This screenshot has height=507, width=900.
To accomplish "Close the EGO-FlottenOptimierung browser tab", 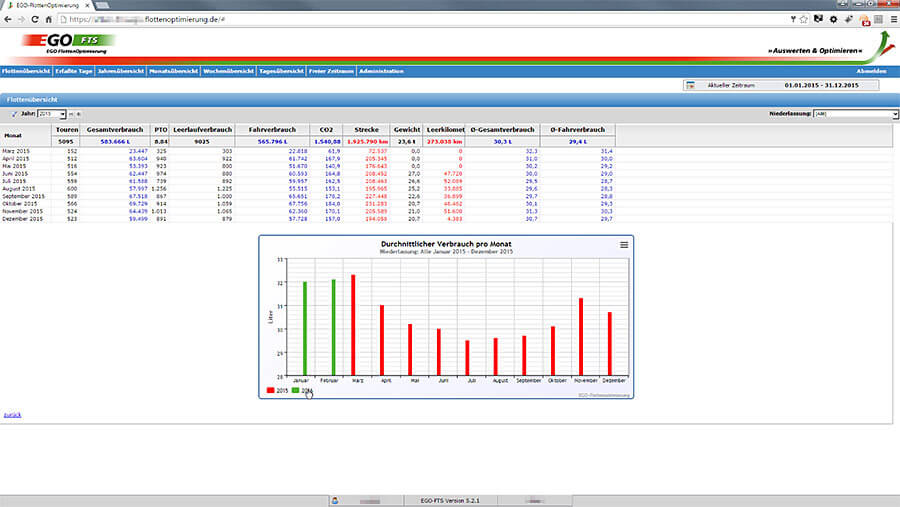I will click(87, 5).
